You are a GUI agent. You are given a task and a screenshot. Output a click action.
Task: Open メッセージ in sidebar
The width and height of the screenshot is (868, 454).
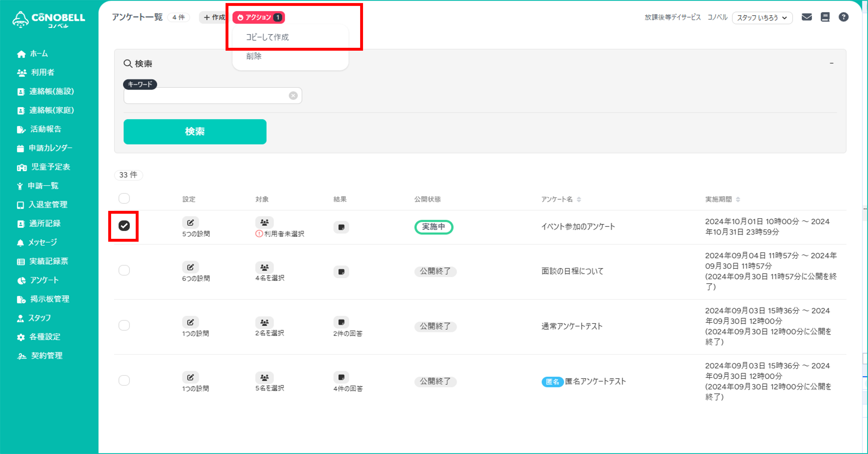pos(37,242)
